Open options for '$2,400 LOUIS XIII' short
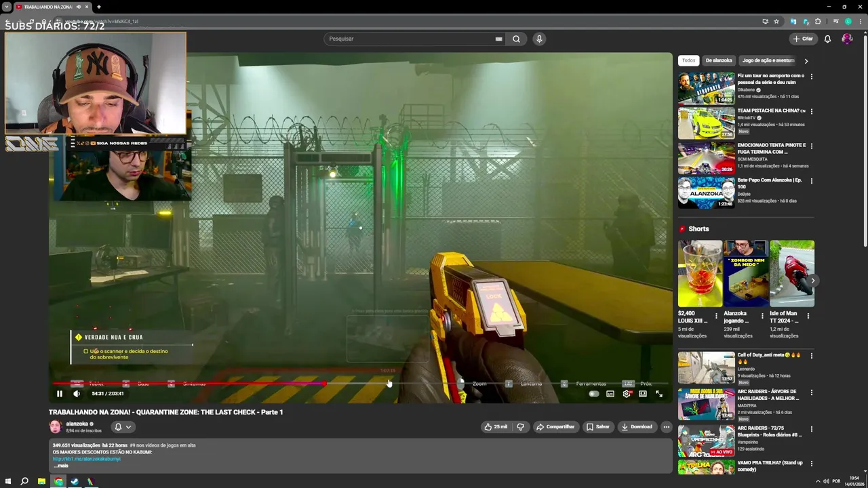Viewport: 868px width, 488px height. [716, 316]
